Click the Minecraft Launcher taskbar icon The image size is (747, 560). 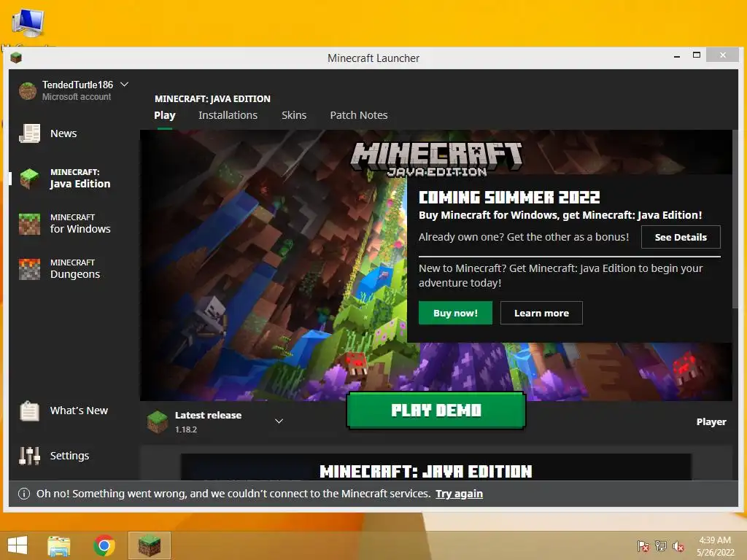click(x=150, y=545)
